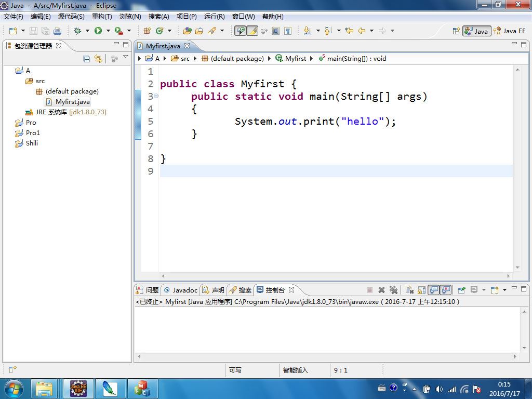Click the editor scrollbar's down arrow
This screenshot has width=532, height=399.
[x=517, y=268]
